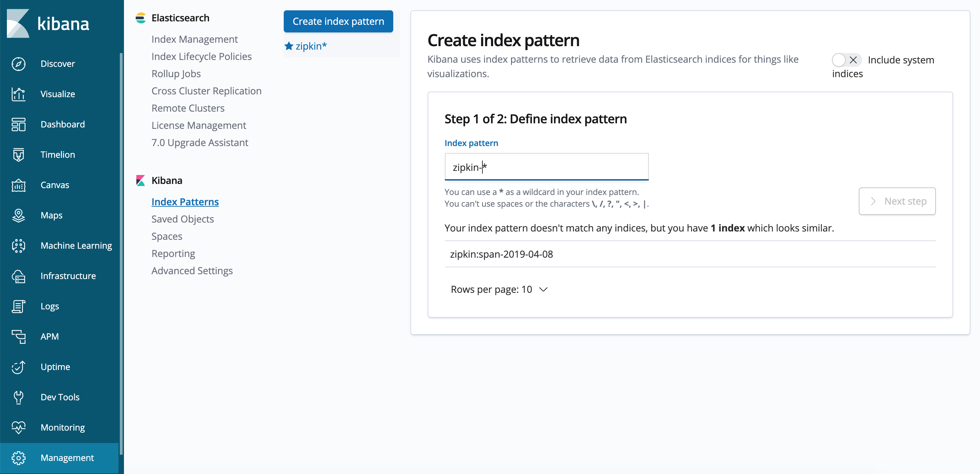Image resolution: width=980 pixels, height=474 pixels.
Task: Click the Visualize label in sidebar
Action: [x=58, y=94]
